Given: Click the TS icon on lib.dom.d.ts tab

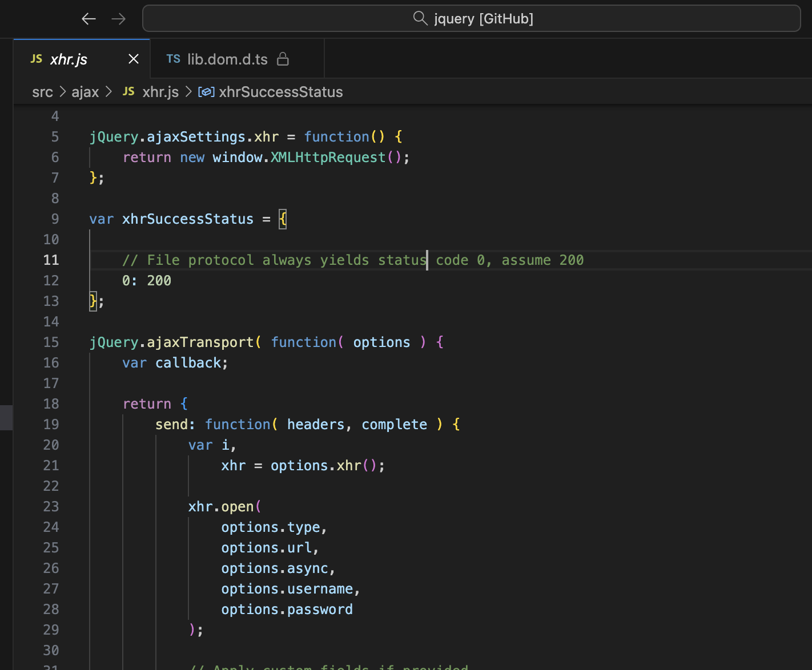Looking at the screenshot, I should pos(173,59).
